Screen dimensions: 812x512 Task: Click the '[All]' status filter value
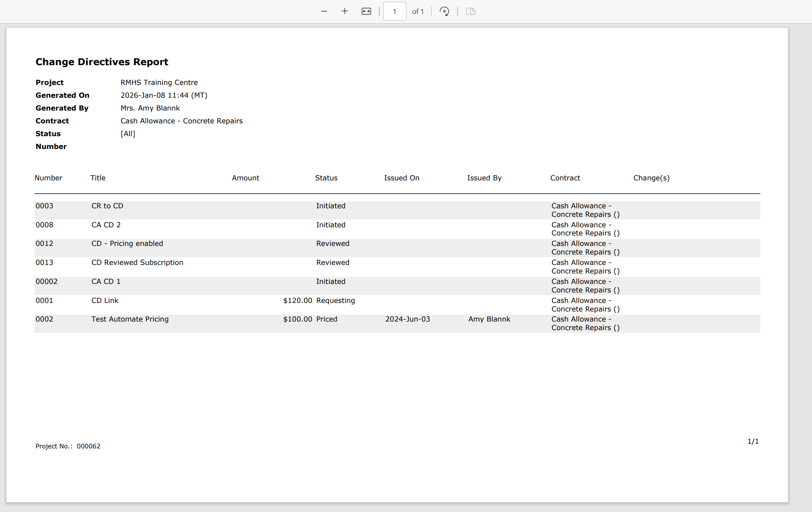coord(128,133)
